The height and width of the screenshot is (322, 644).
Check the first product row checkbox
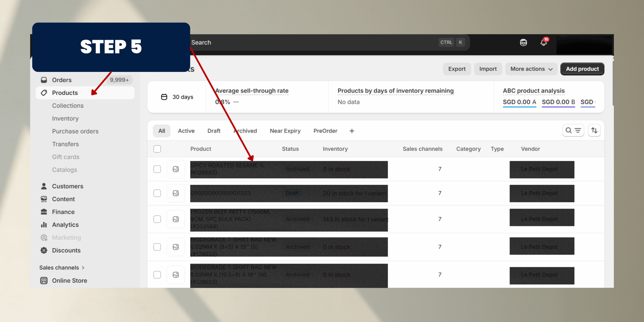click(157, 169)
